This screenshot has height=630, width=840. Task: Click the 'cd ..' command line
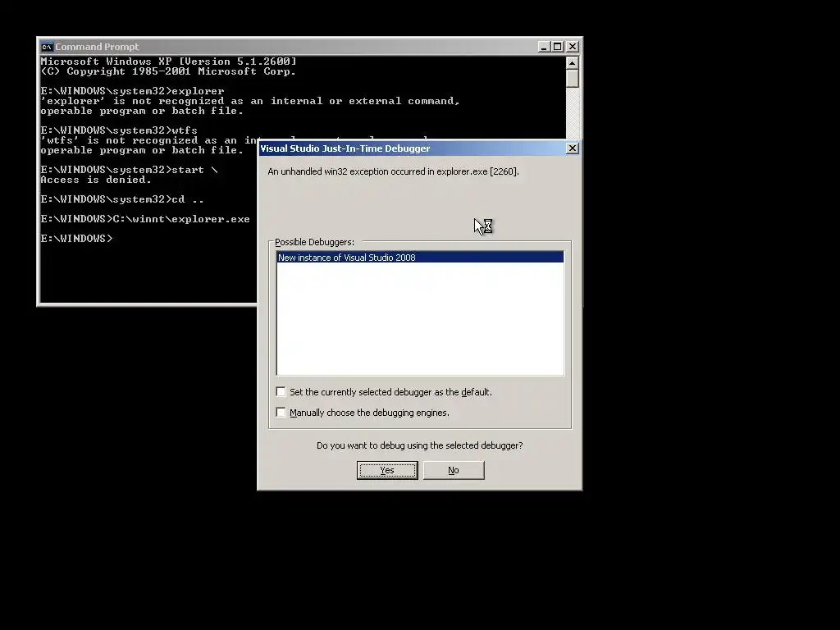click(x=122, y=199)
